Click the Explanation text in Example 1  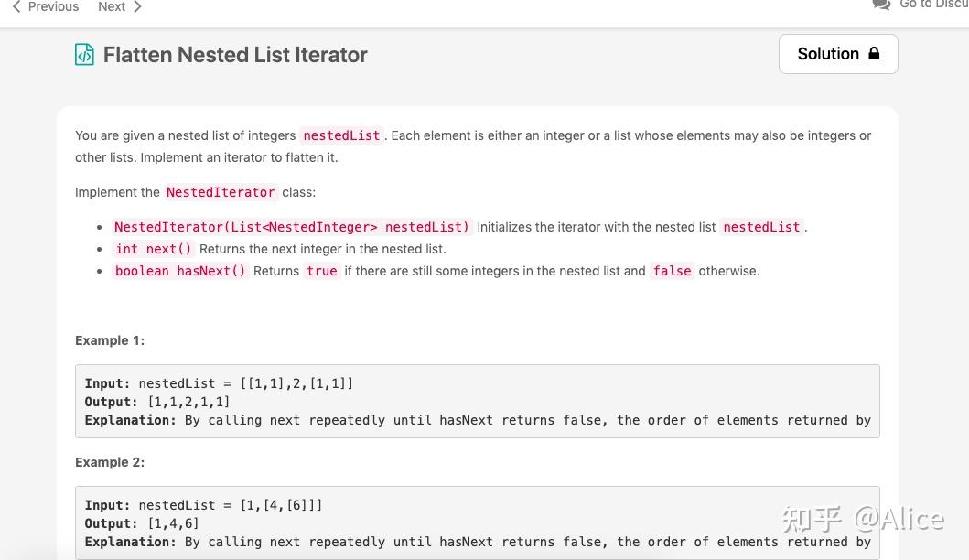tap(130, 420)
